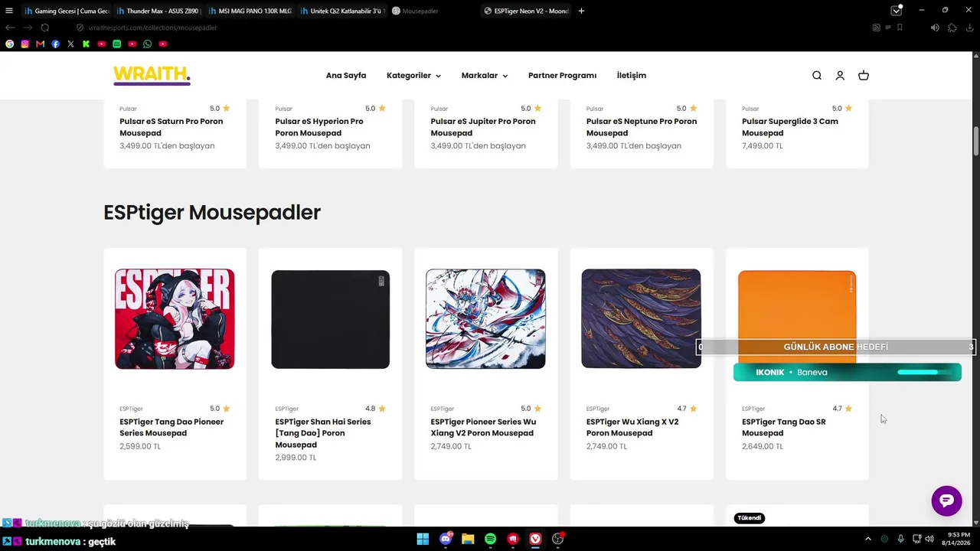Screen dimensions: 980x551
Task: Click the microphone icon in system tray
Action: (900, 540)
